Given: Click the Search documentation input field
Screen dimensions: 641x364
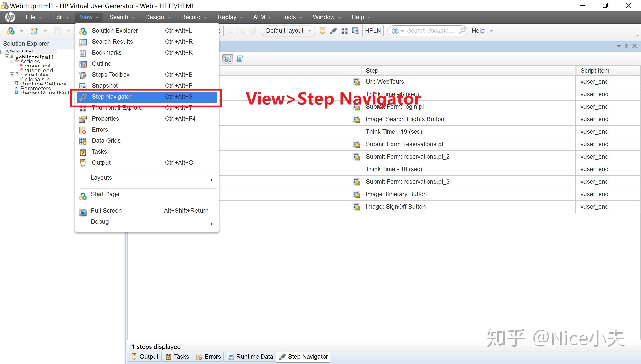Looking at the screenshot, I should 430,31.
